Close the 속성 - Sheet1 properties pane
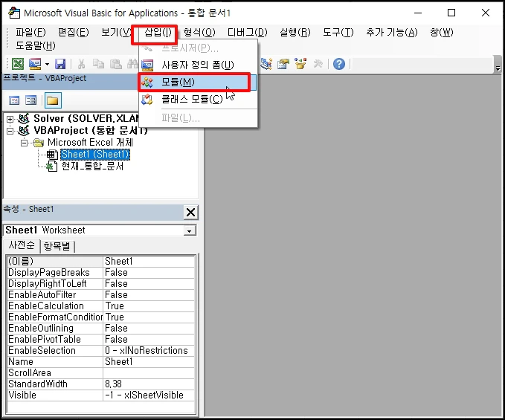505x420 pixels. 190,213
